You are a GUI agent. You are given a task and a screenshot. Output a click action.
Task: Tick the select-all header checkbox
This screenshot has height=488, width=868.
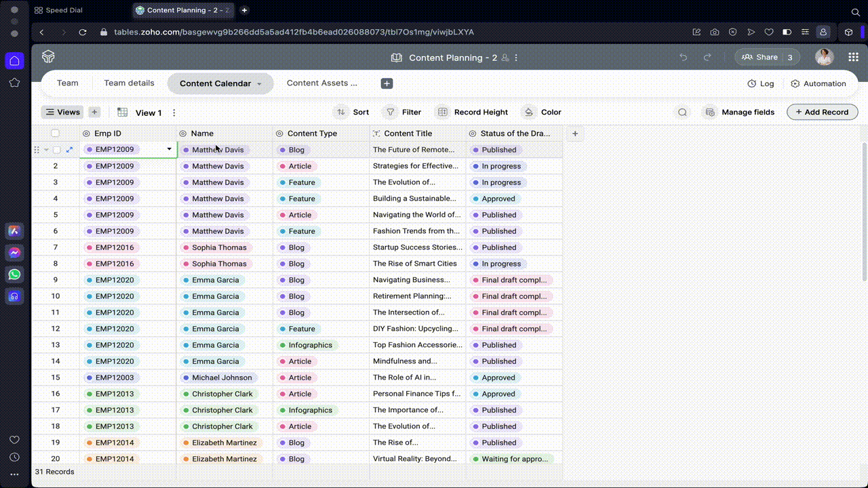click(x=56, y=134)
